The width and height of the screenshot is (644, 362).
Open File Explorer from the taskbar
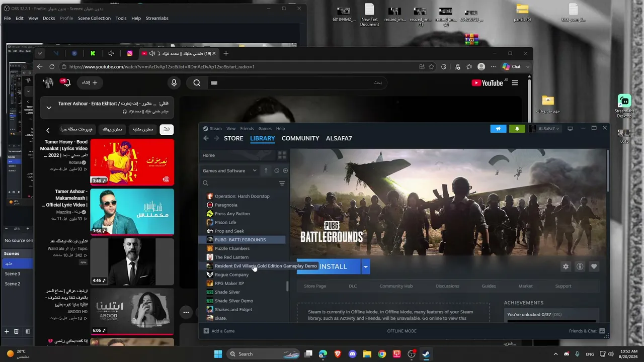pyautogui.click(x=367, y=354)
